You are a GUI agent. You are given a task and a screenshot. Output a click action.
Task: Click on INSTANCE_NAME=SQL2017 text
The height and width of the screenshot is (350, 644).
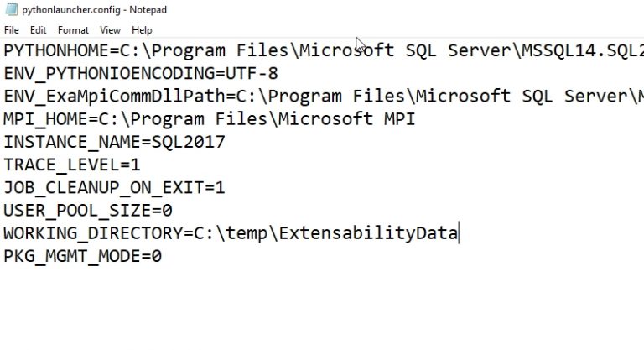point(115,141)
